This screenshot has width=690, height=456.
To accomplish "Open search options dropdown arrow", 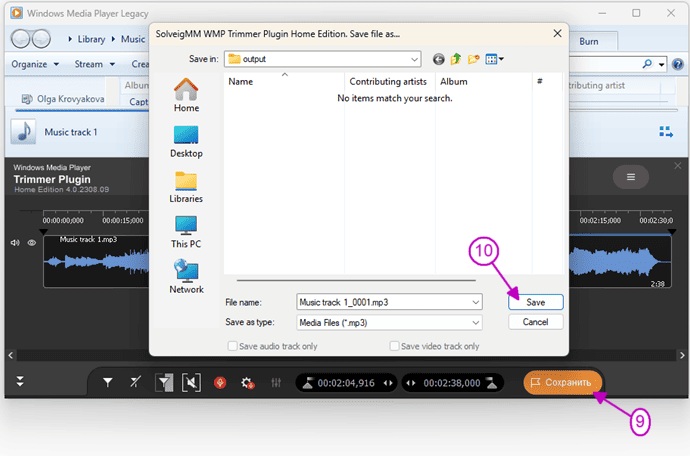I will coord(661,65).
